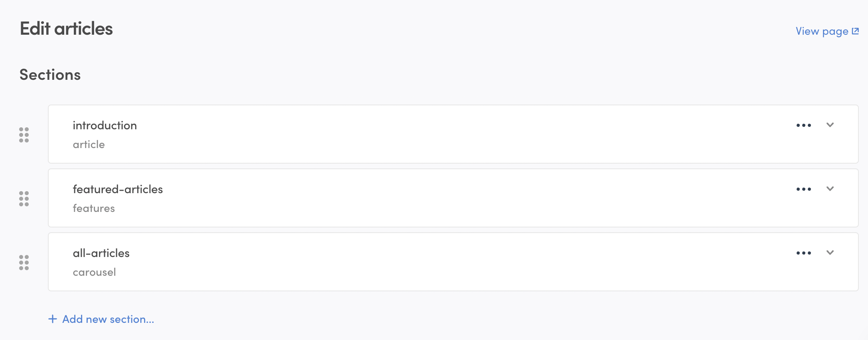Screen dimensions: 868x340
Task: Click Add new section
Action: pyautogui.click(x=108, y=319)
